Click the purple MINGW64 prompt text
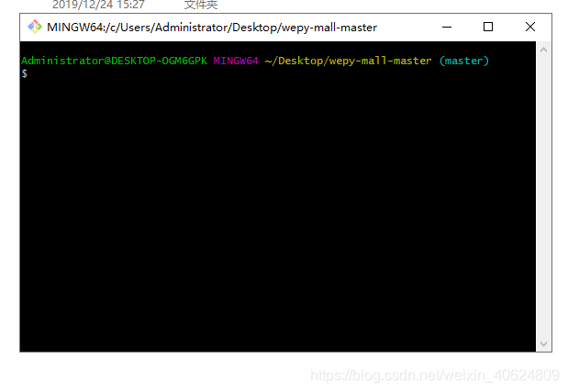Image resolution: width=568 pixels, height=392 pixels. click(x=236, y=61)
